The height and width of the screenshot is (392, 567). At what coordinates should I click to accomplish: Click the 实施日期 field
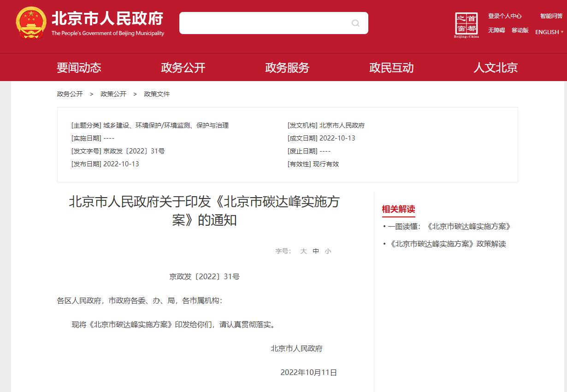point(93,138)
